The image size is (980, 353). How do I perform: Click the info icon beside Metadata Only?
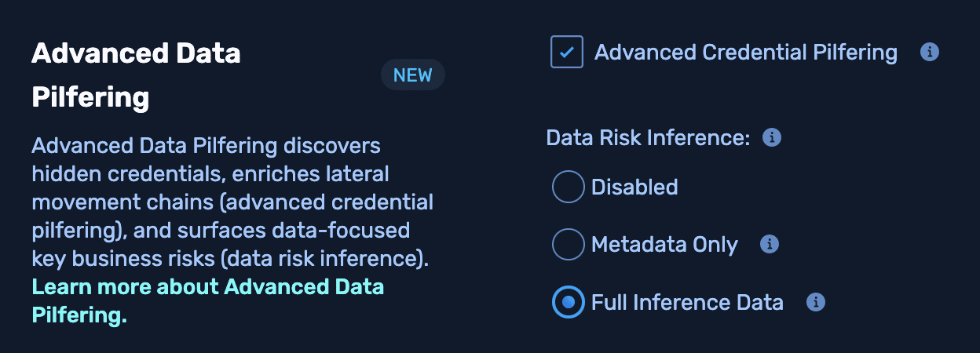[x=770, y=244]
